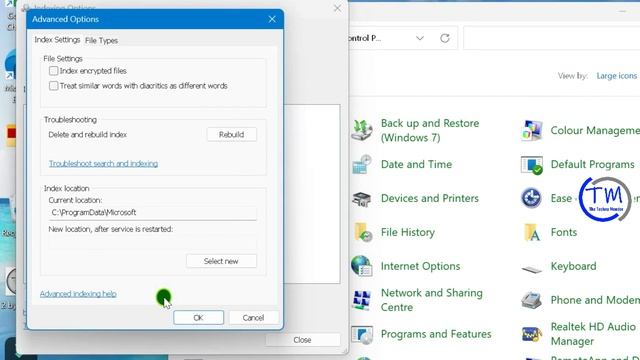Image resolution: width=640 pixels, height=360 pixels.
Task: Close the Advanced Options dialog
Action: coord(272,19)
